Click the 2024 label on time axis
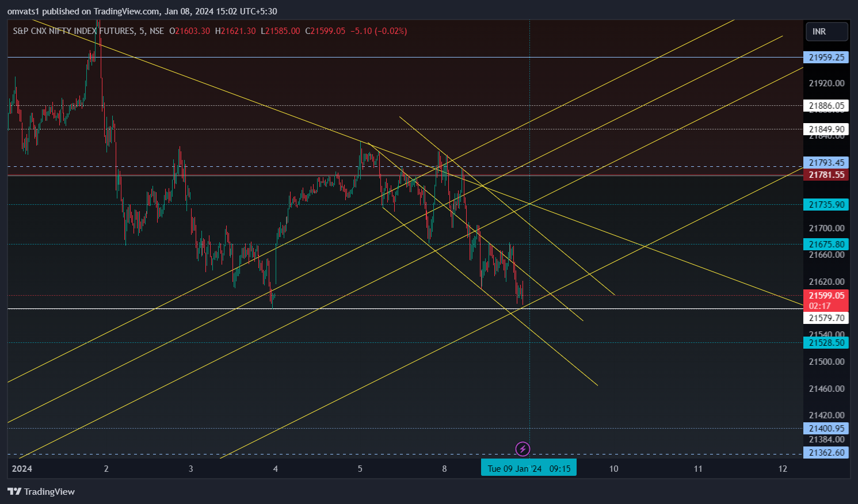 (x=22, y=469)
